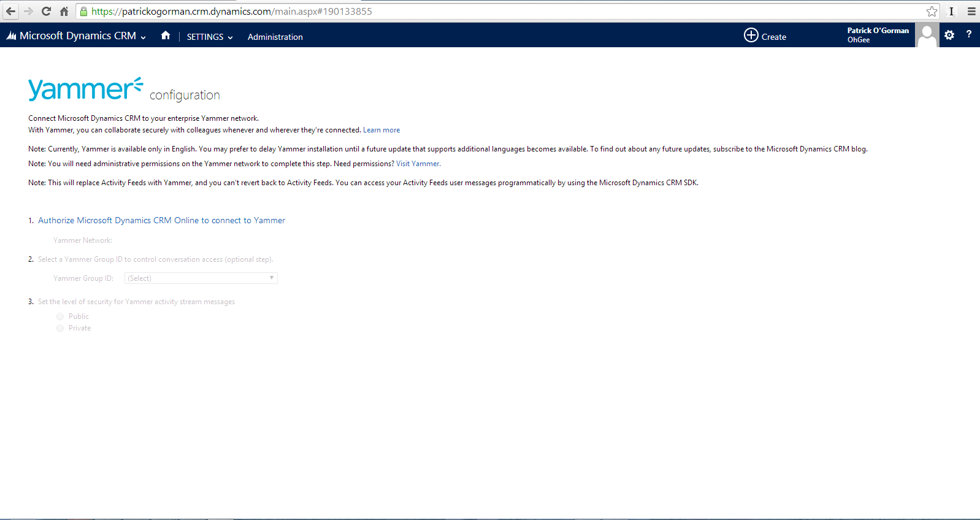Open the Chrome hamburger menu

click(x=971, y=11)
